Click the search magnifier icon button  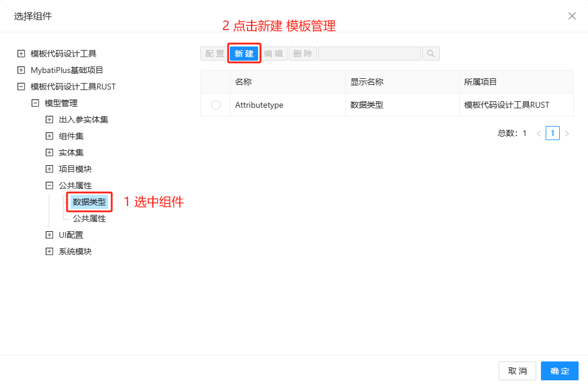(431, 54)
